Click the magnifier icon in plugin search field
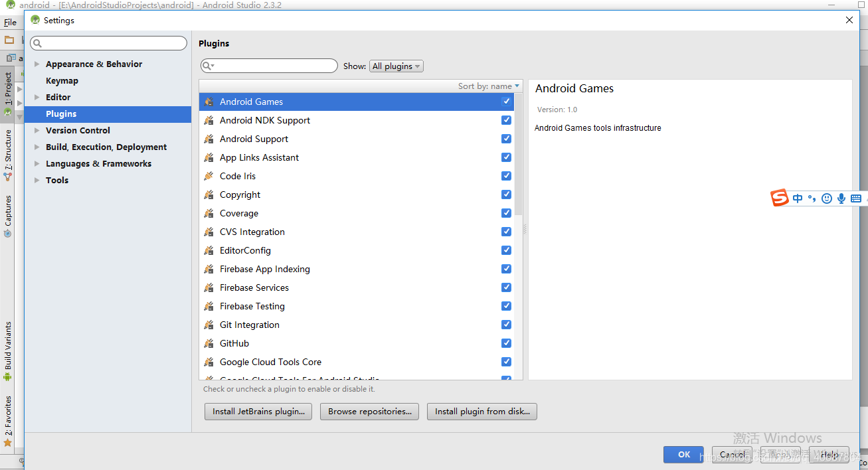 click(x=209, y=66)
